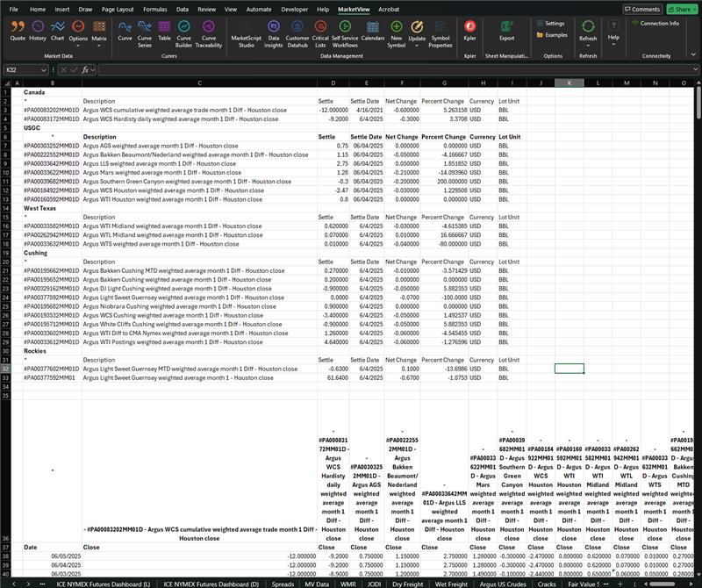
Task: Open ICE NYMEX Futures Dashboard (L) sheet
Action: [x=103, y=584]
